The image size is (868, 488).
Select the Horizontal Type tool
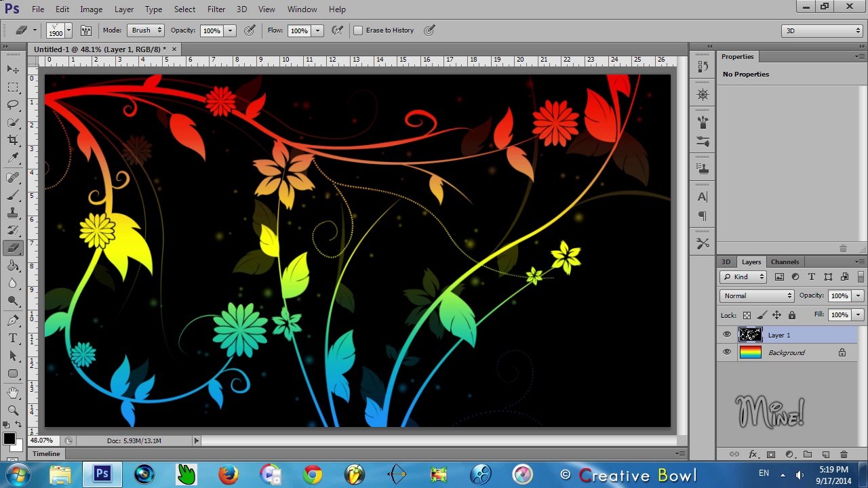[x=13, y=338]
